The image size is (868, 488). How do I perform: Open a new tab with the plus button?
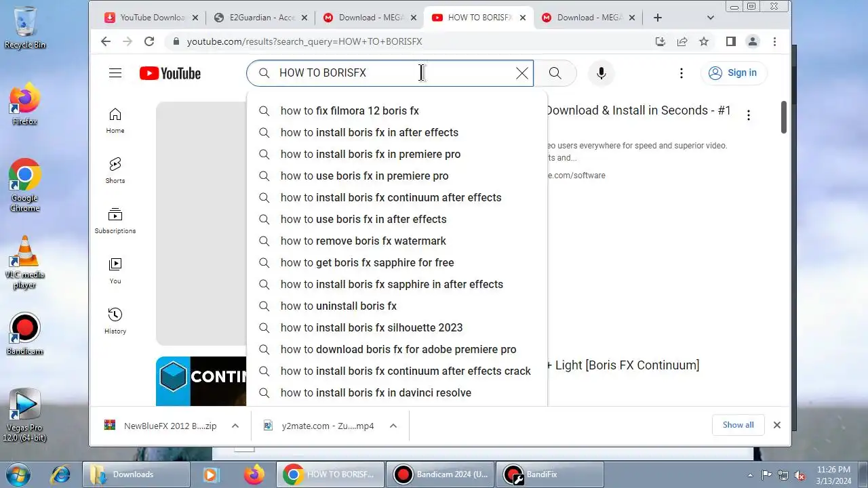click(x=658, y=18)
